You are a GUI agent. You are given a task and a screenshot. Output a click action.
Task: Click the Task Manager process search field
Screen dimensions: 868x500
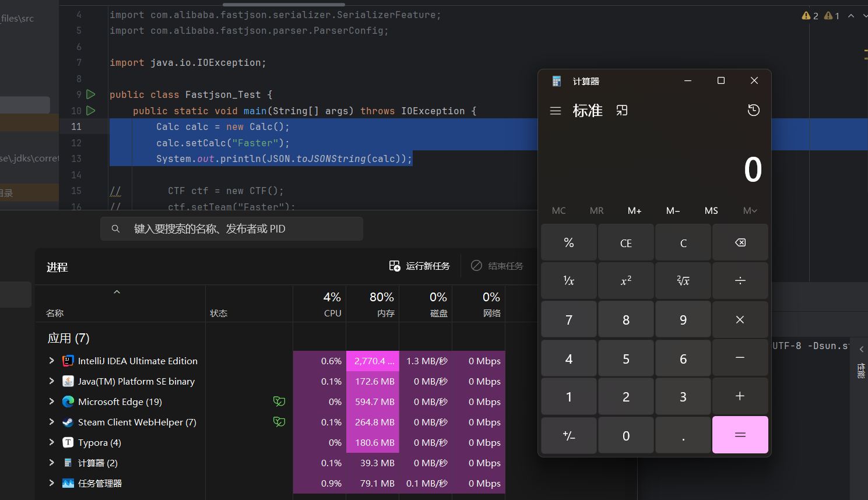click(x=231, y=228)
